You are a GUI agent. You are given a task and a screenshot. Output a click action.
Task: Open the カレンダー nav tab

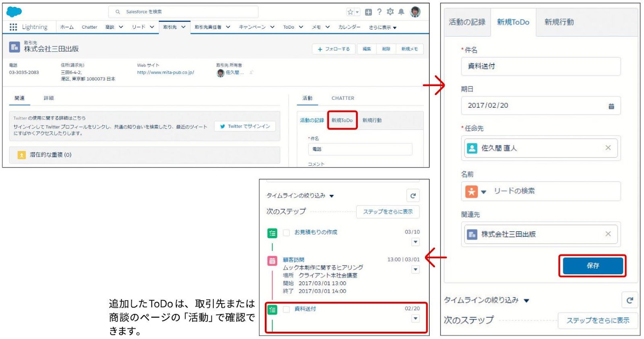coord(349,27)
